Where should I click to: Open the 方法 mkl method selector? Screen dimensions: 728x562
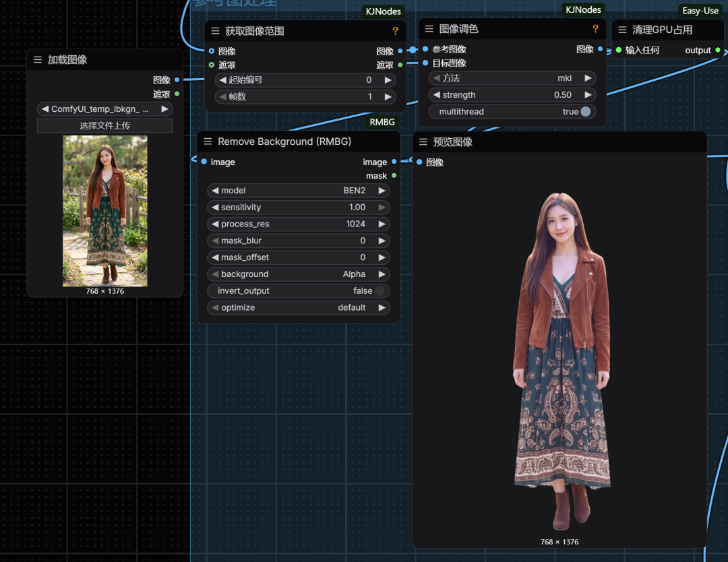512,78
